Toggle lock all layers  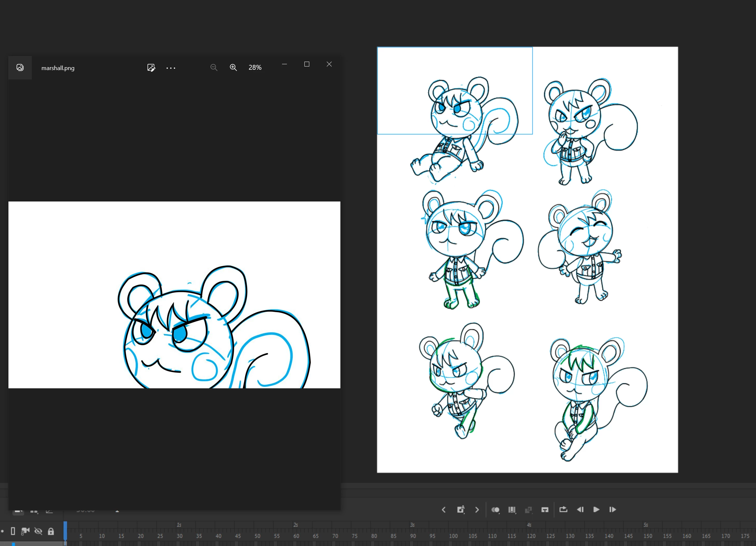(x=51, y=531)
